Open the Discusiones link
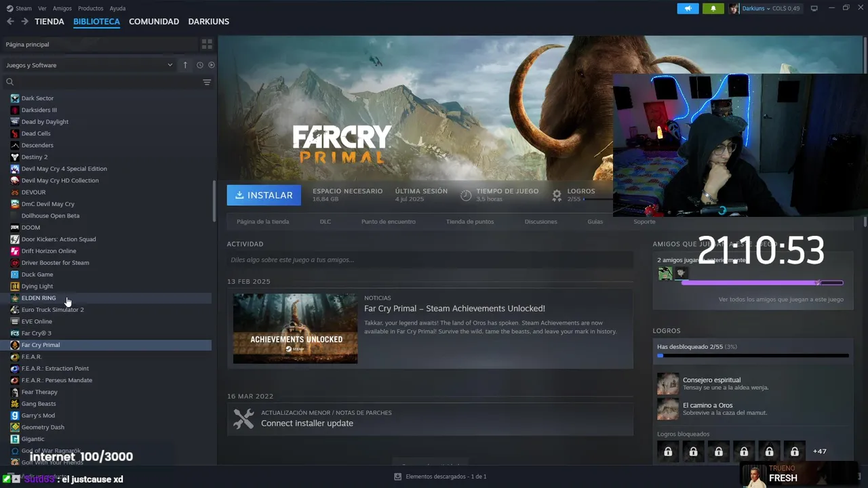 point(540,222)
